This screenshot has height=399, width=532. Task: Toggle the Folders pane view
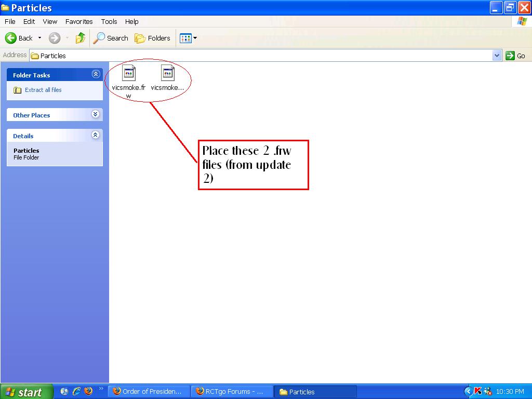click(x=152, y=38)
